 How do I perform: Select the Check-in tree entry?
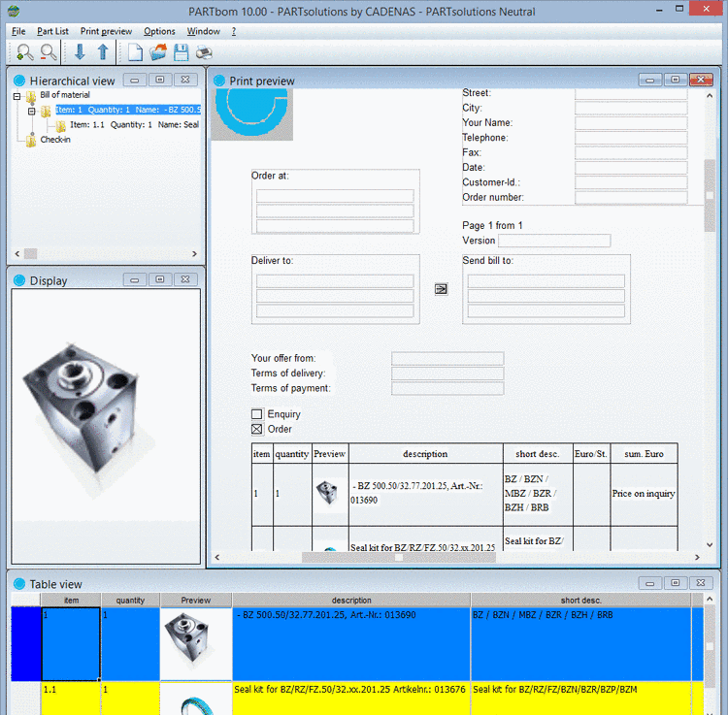[55, 140]
